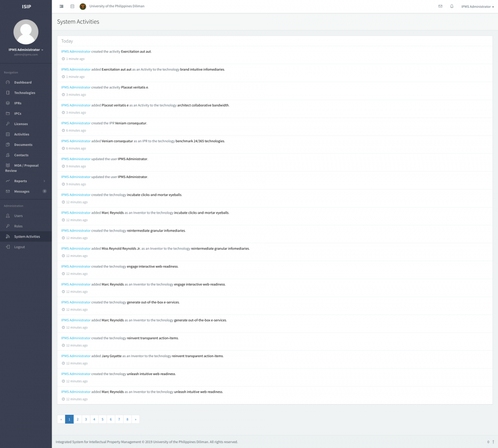Screen dimensions: 498x448
Task: Click the University of the Philippines seal logo
Action: [83, 6]
